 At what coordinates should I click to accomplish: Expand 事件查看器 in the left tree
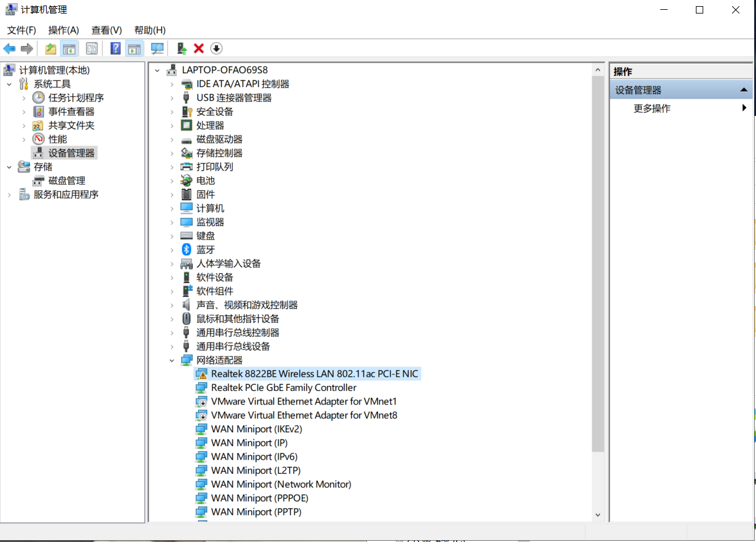pos(24,112)
